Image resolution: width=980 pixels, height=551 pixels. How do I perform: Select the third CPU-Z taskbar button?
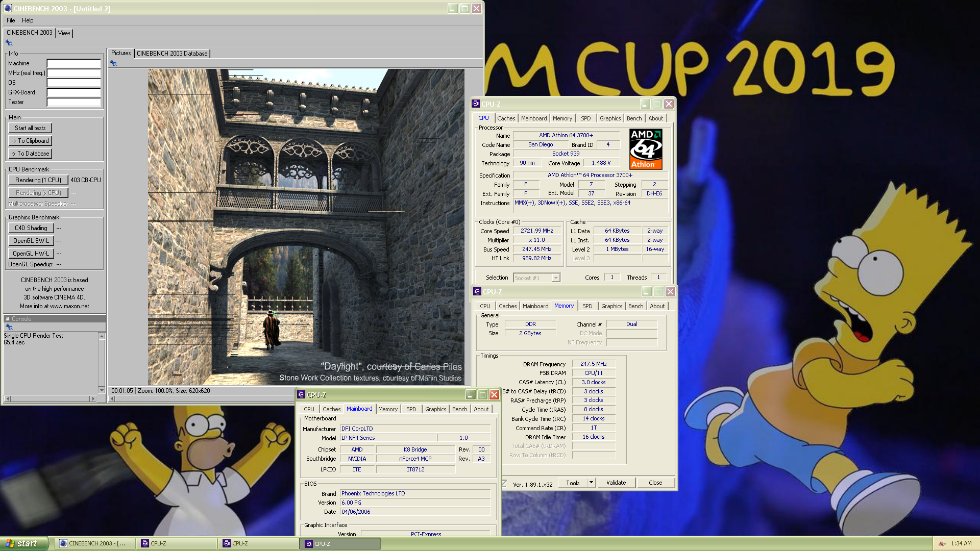click(x=340, y=544)
